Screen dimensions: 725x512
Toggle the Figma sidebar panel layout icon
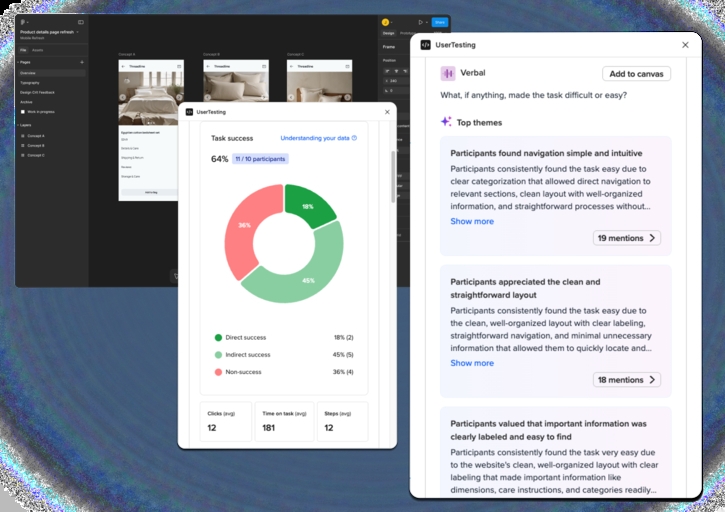[81, 22]
